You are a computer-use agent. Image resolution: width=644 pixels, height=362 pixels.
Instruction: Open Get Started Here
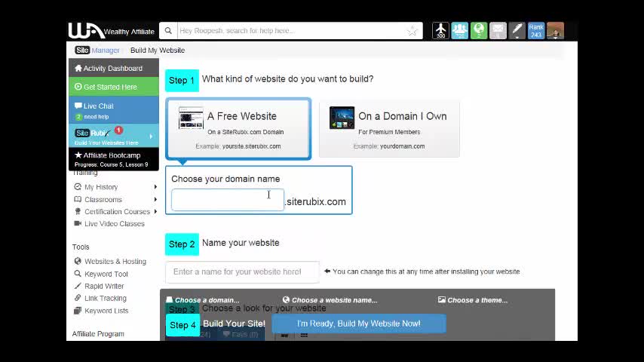click(114, 87)
